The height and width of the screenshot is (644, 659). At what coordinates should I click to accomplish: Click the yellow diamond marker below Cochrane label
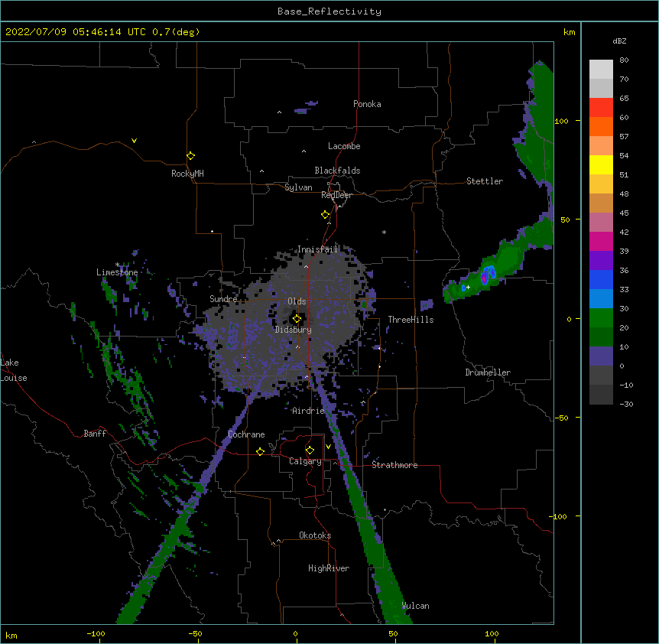point(260,451)
